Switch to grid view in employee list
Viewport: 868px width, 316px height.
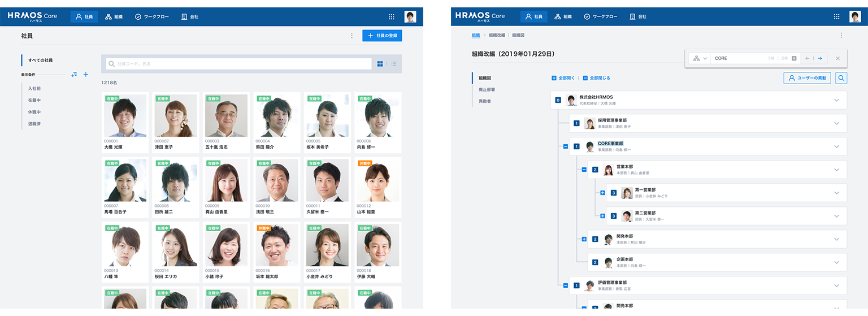pos(380,64)
